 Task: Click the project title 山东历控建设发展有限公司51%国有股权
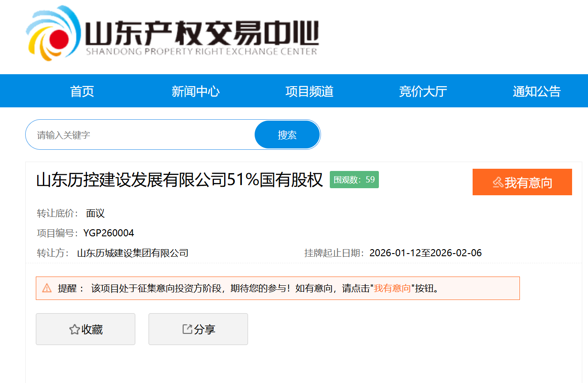(179, 180)
